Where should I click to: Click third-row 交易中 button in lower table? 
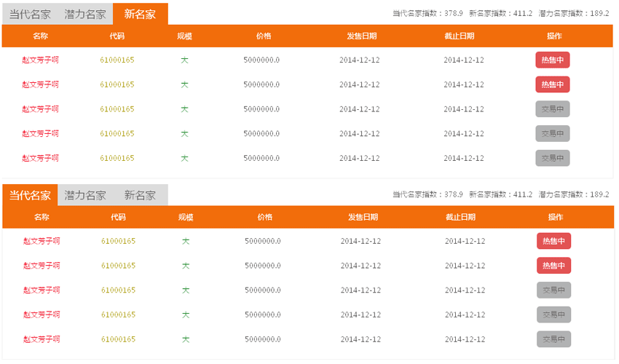coord(553,290)
